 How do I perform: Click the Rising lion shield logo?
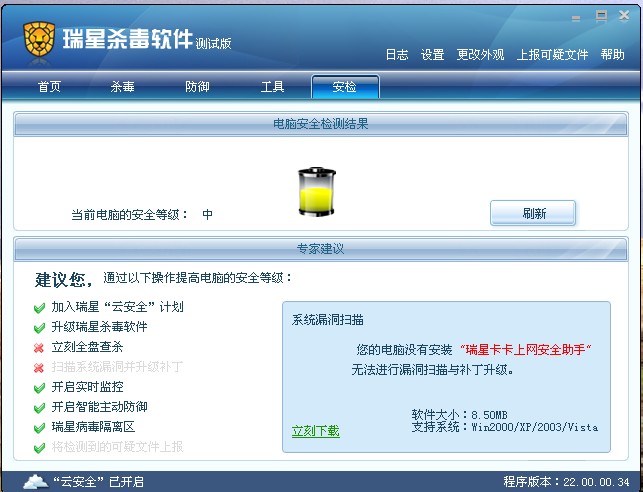[x=39, y=39]
